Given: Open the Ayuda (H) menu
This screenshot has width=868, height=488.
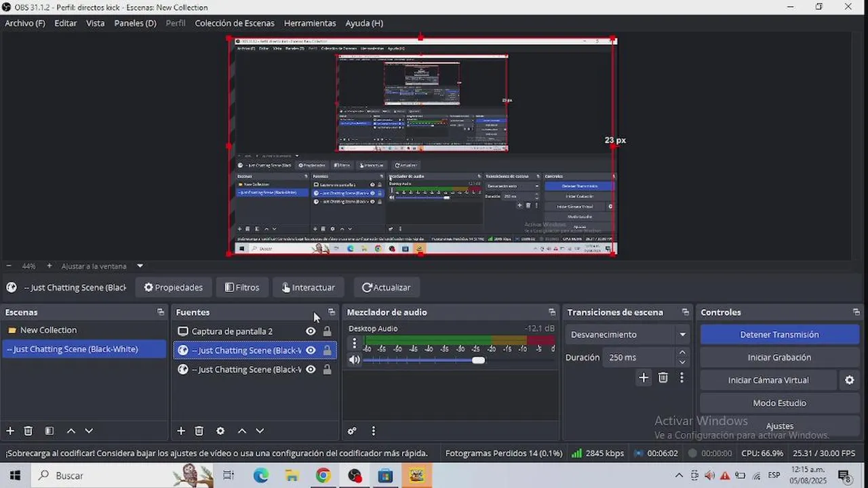Looking at the screenshot, I should (x=364, y=23).
